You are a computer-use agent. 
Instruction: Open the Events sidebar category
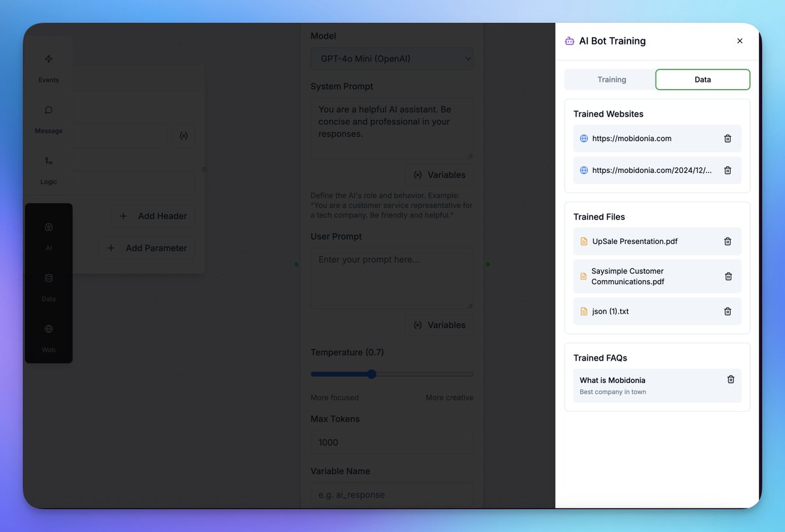tap(48, 68)
